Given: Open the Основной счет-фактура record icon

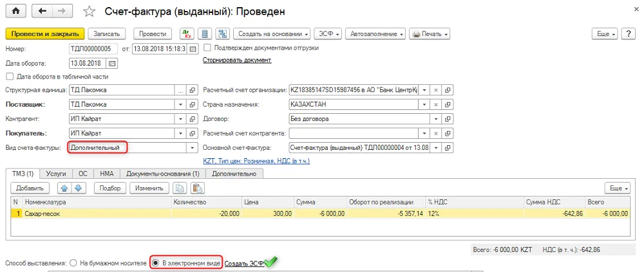Looking at the screenshot, I should (448, 148).
